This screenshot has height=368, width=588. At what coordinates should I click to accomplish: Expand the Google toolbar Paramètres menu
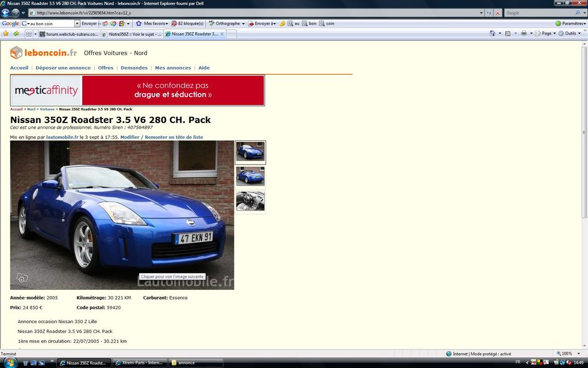570,24
